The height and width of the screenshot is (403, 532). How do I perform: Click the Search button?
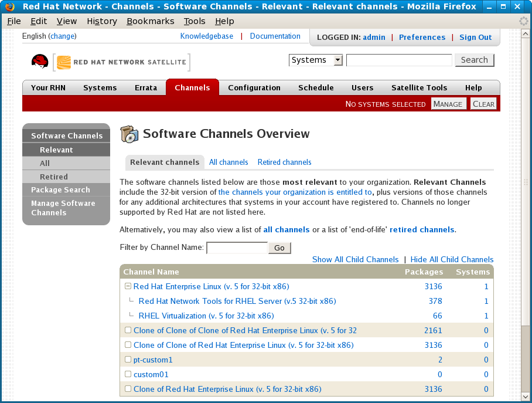tap(475, 60)
